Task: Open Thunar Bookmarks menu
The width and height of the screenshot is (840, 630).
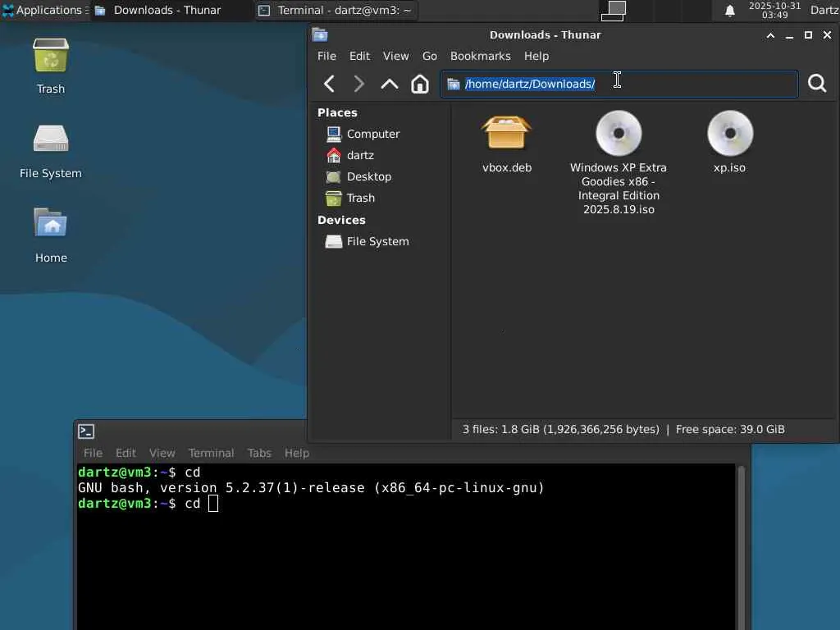Action: tap(481, 57)
